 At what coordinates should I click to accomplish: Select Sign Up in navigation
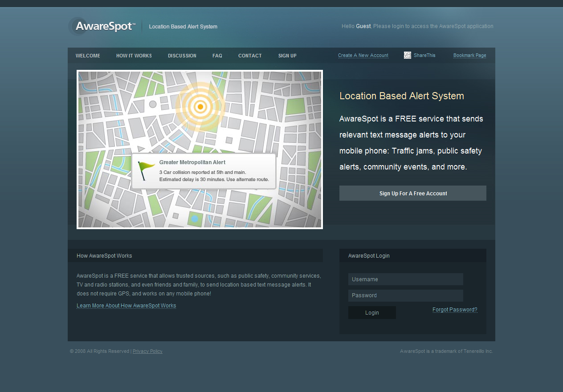[287, 56]
